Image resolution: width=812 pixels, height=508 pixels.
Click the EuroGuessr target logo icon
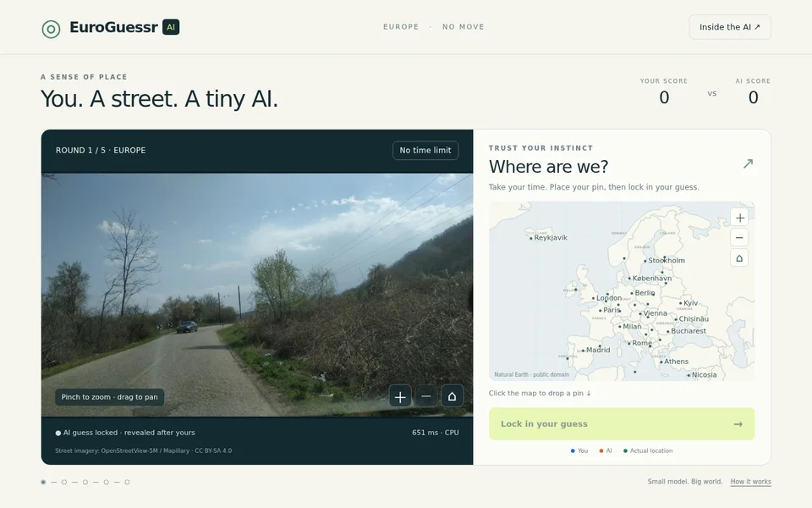[51, 29]
